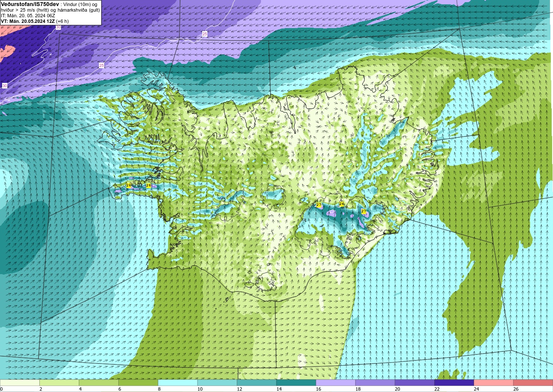Click the legend scale label "0"
The width and height of the screenshot is (553, 392).
2,389
